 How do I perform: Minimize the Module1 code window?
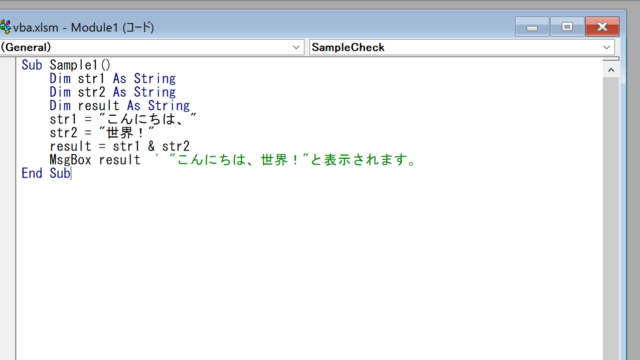click(532, 27)
